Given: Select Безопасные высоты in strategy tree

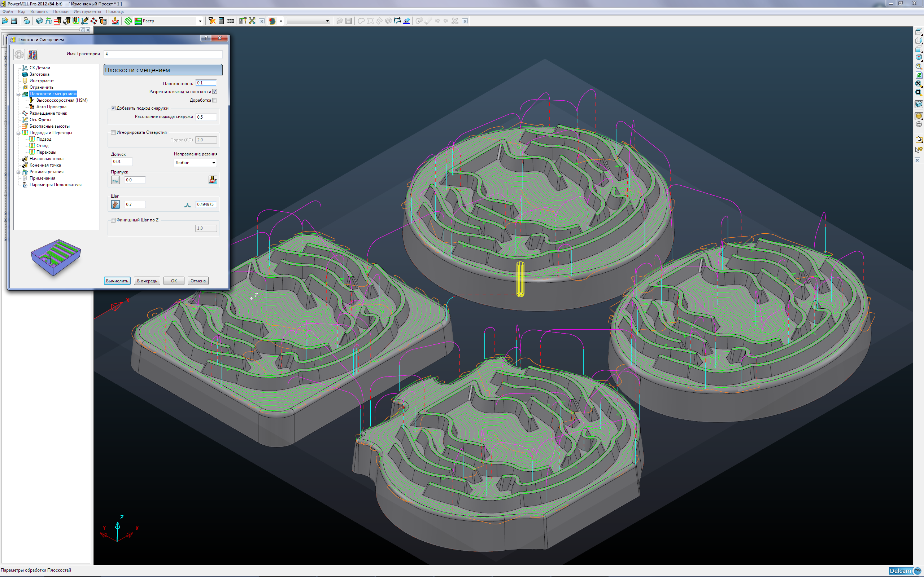Looking at the screenshot, I should (49, 126).
